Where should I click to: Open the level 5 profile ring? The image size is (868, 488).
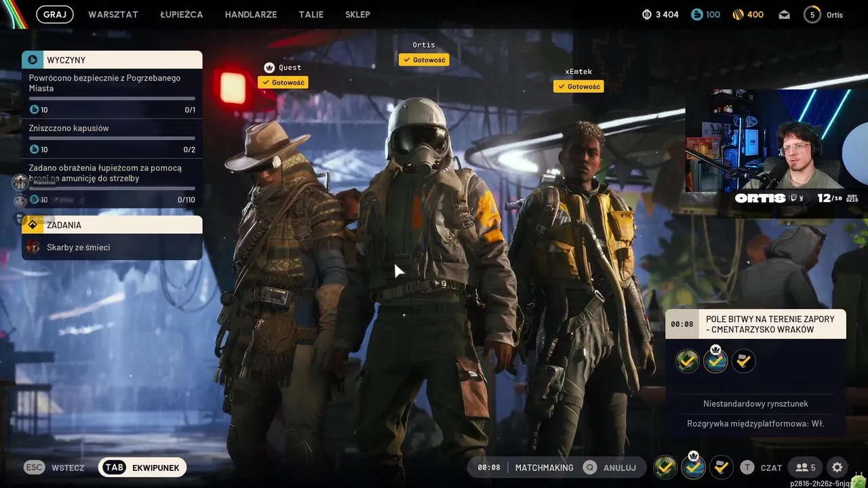[812, 14]
